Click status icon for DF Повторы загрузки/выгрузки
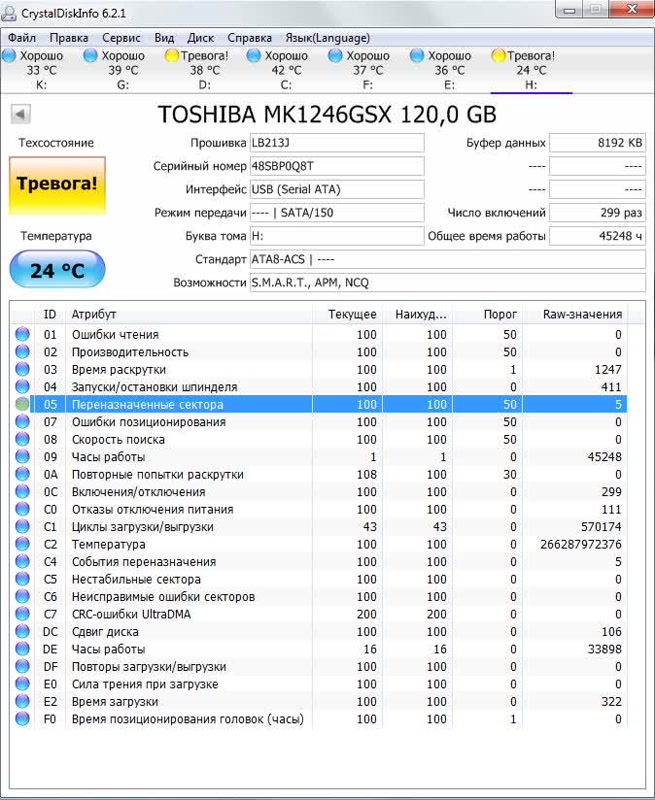The width and height of the screenshot is (655, 800). pos(22,666)
